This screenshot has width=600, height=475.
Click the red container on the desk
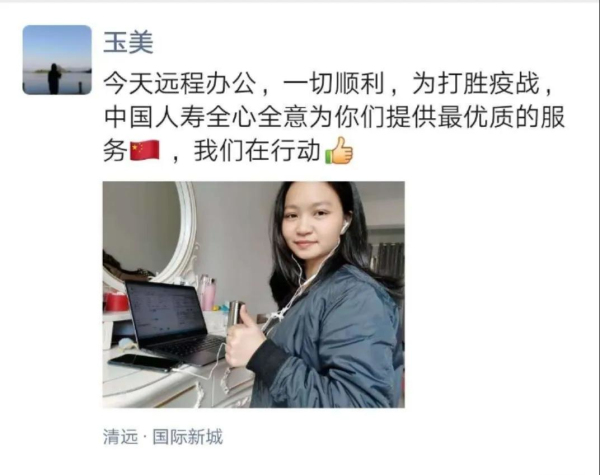pos(116,302)
